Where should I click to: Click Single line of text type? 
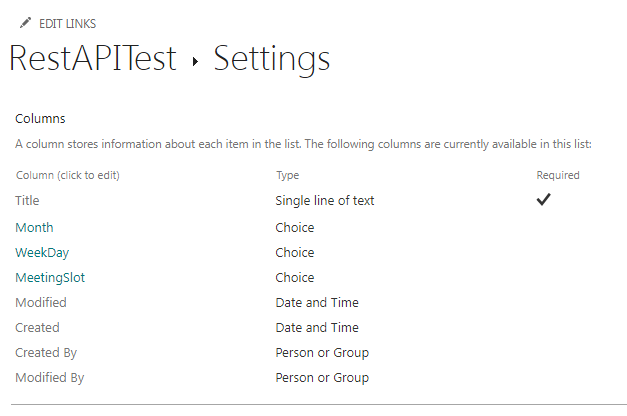click(x=325, y=200)
